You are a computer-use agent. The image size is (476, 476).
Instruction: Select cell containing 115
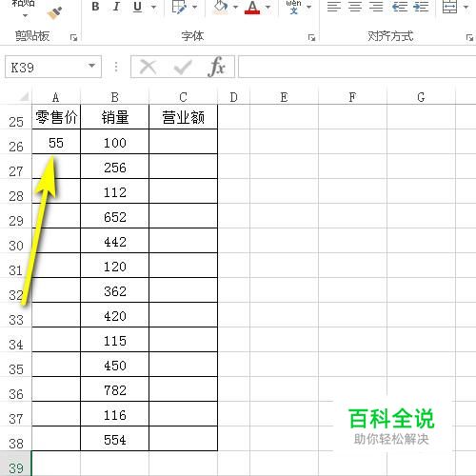coord(115,340)
